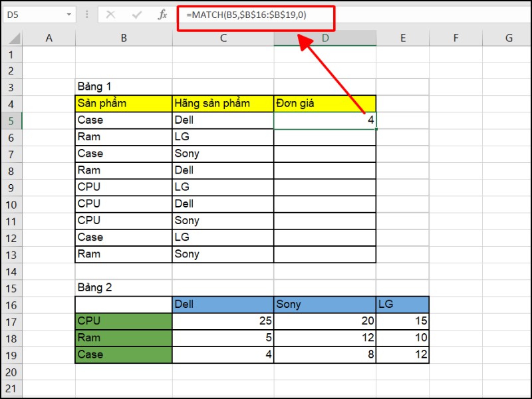The width and height of the screenshot is (532, 399).
Task: Select row 16 header
Action: click(x=11, y=305)
